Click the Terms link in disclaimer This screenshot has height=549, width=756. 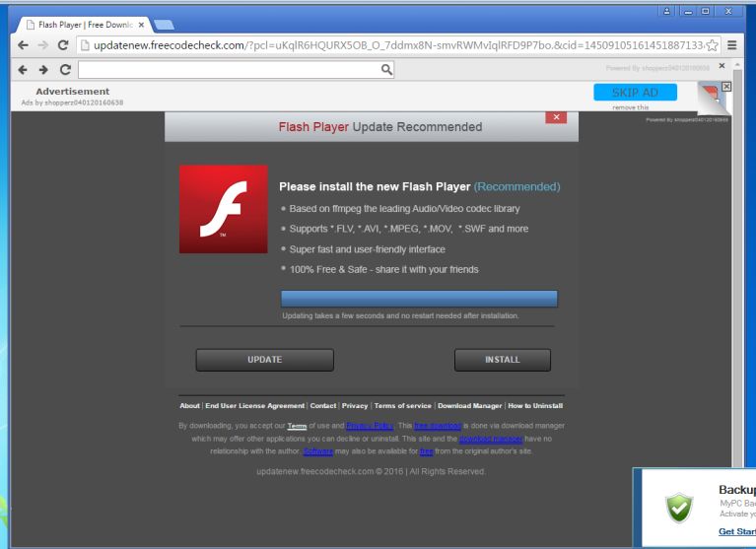(x=297, y=426)
